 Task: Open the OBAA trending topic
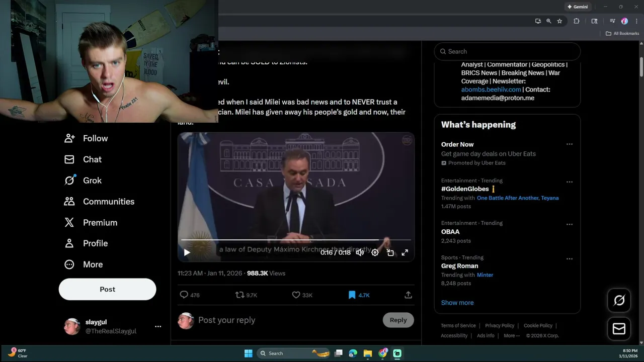(x=450, y=232)
